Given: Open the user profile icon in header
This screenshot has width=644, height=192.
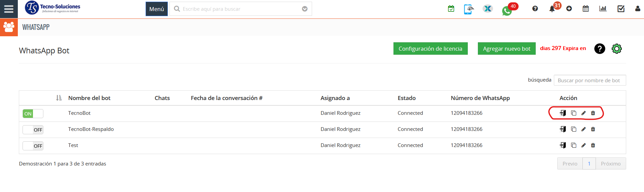Looking at the screenshot, I should point(637,9).
